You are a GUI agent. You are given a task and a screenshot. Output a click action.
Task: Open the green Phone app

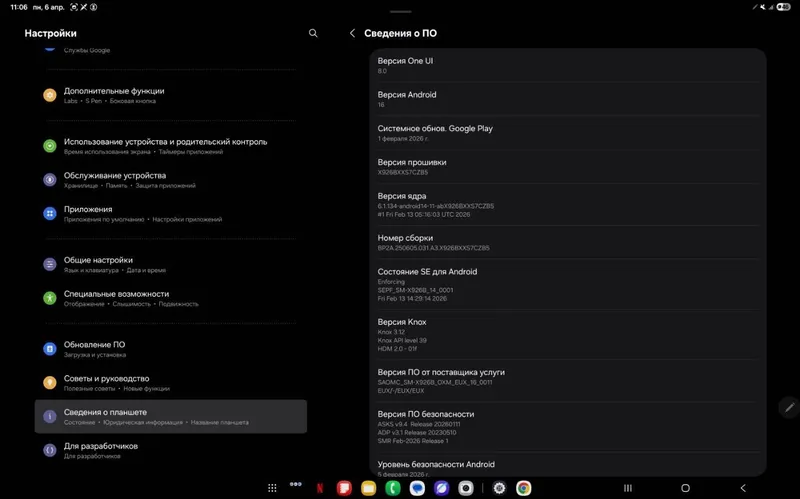393,488
